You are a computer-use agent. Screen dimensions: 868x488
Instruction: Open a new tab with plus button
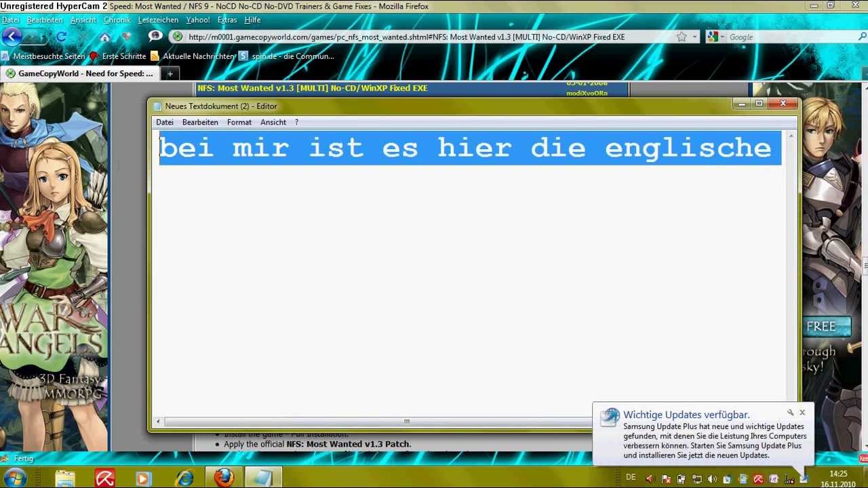point(170,73)
